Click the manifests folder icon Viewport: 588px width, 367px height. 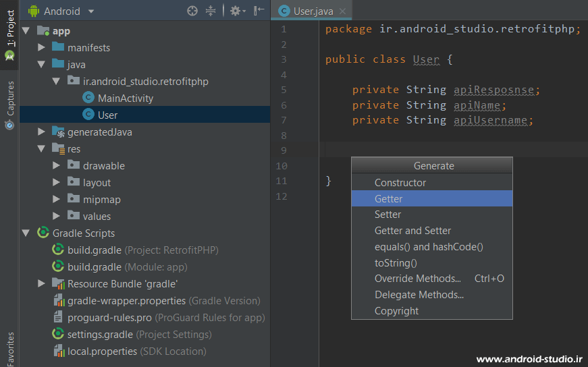coord(58,47)
